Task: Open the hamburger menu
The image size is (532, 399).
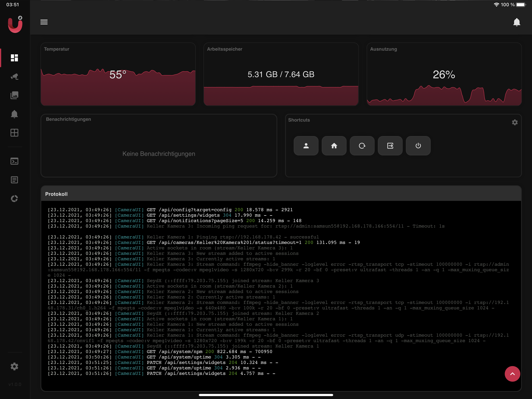Action: pos(44,22)
